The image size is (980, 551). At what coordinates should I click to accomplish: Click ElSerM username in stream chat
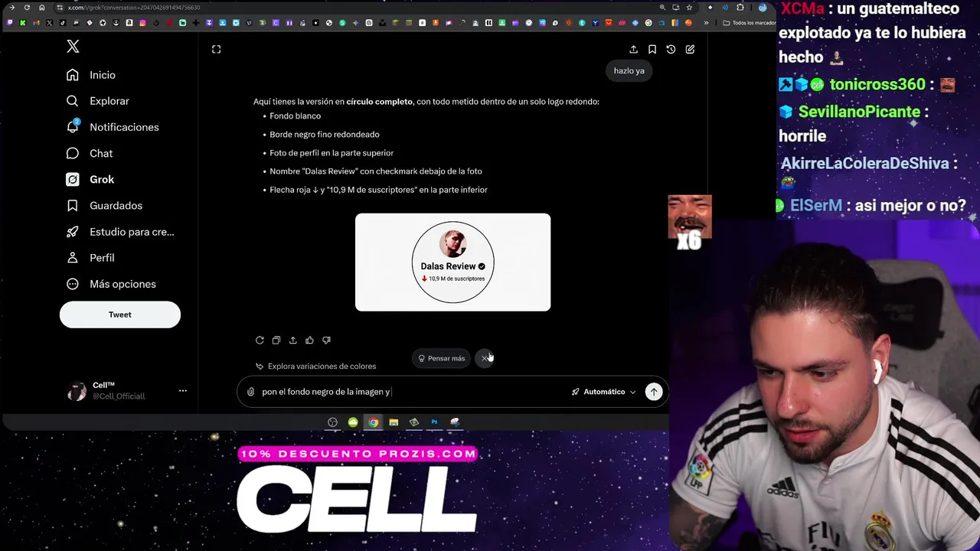pyautogui.click(x=815, y=206)
